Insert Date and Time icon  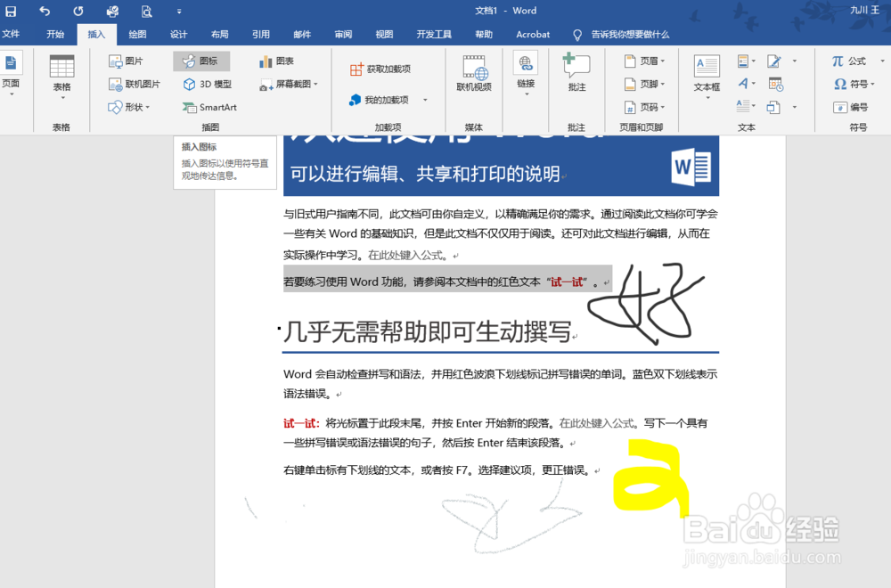pyautogui.click(x=776, y=84)
